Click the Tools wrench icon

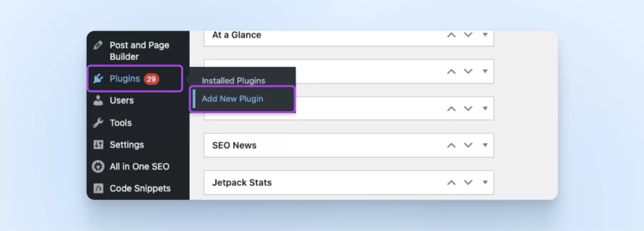[x=97, y=122]
